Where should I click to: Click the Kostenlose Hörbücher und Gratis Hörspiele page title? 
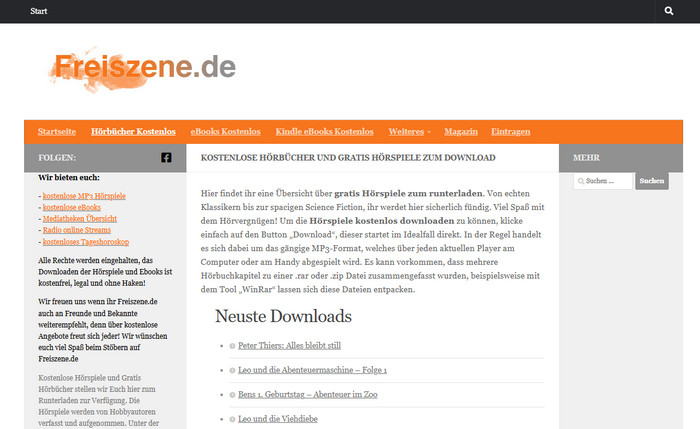pyautogui.click(x=348, y=158)
